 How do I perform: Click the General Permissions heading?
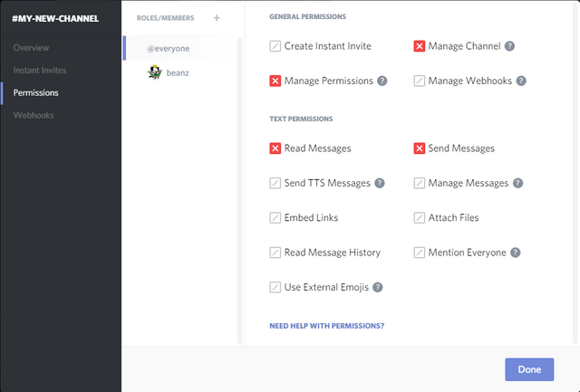(x=308, y=16)
